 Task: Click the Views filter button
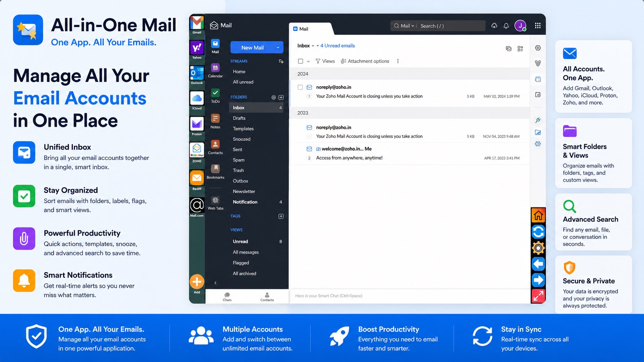[x=325, y=61]
